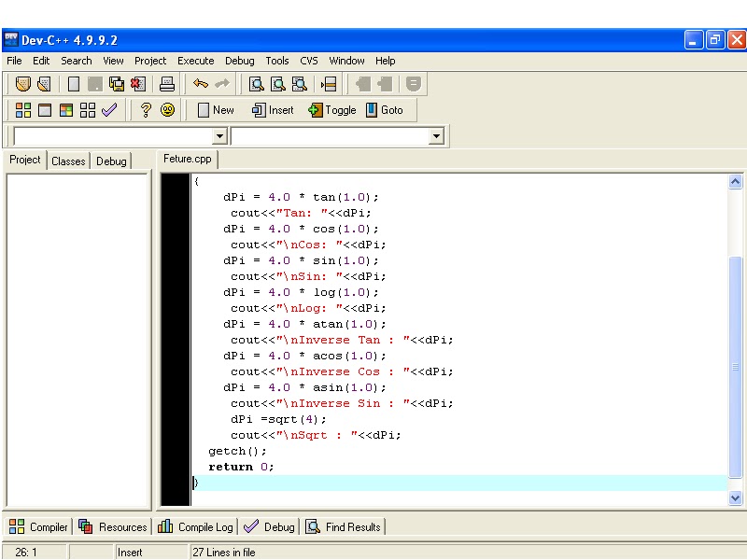Click the greyed project options shield icon

tap(413, 84)
